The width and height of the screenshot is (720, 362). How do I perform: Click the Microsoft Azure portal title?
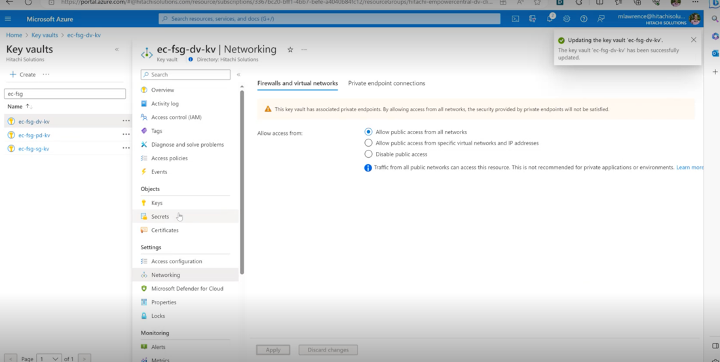tap(50, 19)
